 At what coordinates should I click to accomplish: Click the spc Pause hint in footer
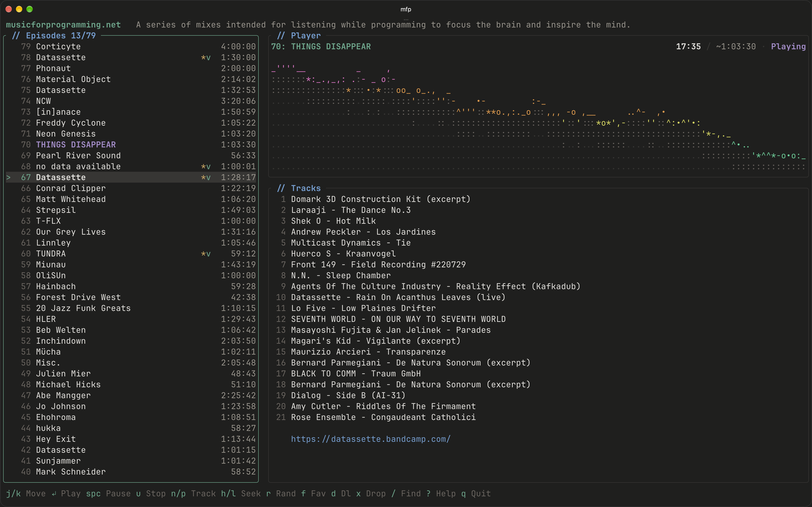[108, 493]
